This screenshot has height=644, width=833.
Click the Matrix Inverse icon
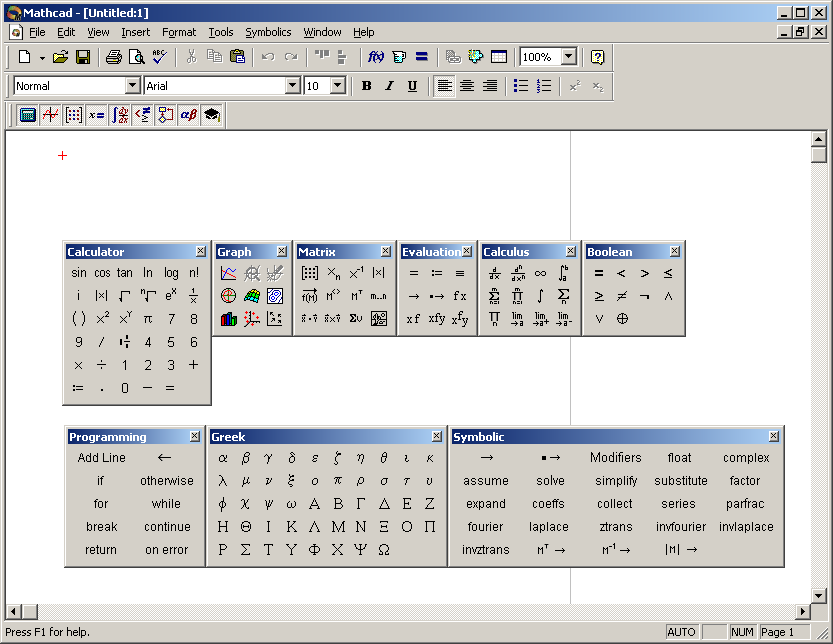pos(356,273)
